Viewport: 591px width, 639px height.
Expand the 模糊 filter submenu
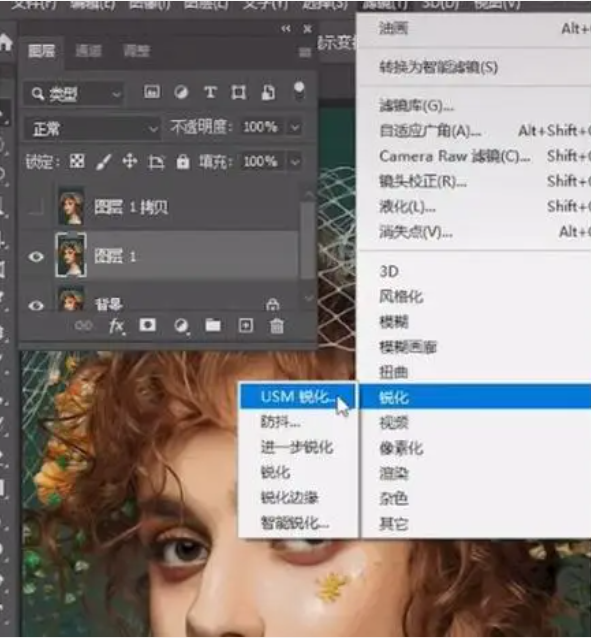pyautogui.click(x=476, y=322)
